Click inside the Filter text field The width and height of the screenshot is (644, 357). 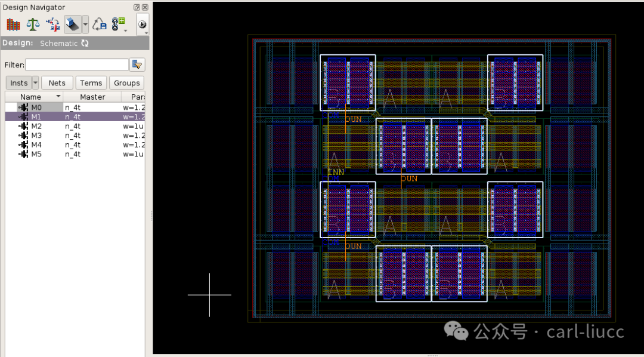point(77,64)
